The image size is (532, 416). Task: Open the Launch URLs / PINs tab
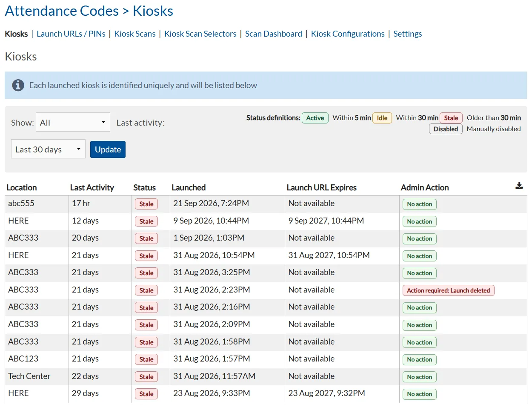71,34
